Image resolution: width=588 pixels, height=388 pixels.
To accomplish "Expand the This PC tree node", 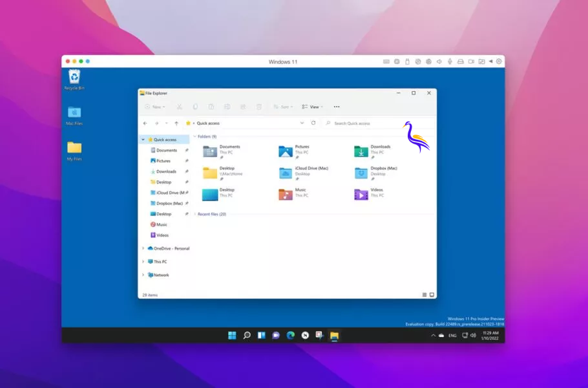I will coord(143,262).
